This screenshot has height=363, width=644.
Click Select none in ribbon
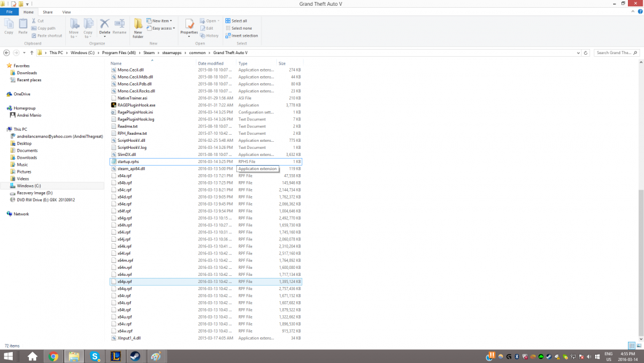click(239, 28)
